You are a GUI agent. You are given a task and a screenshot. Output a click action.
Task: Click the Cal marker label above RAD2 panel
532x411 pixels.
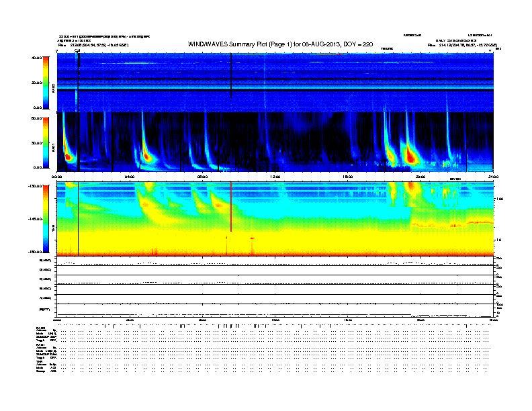[x=77, y=50]
